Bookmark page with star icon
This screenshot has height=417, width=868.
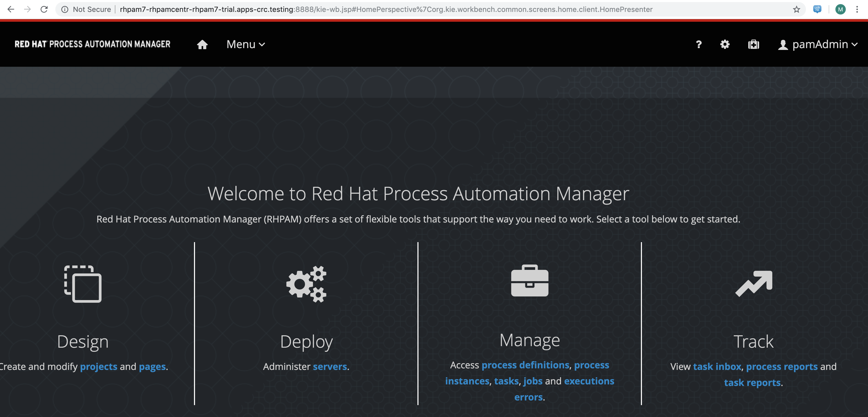[796, 9]
